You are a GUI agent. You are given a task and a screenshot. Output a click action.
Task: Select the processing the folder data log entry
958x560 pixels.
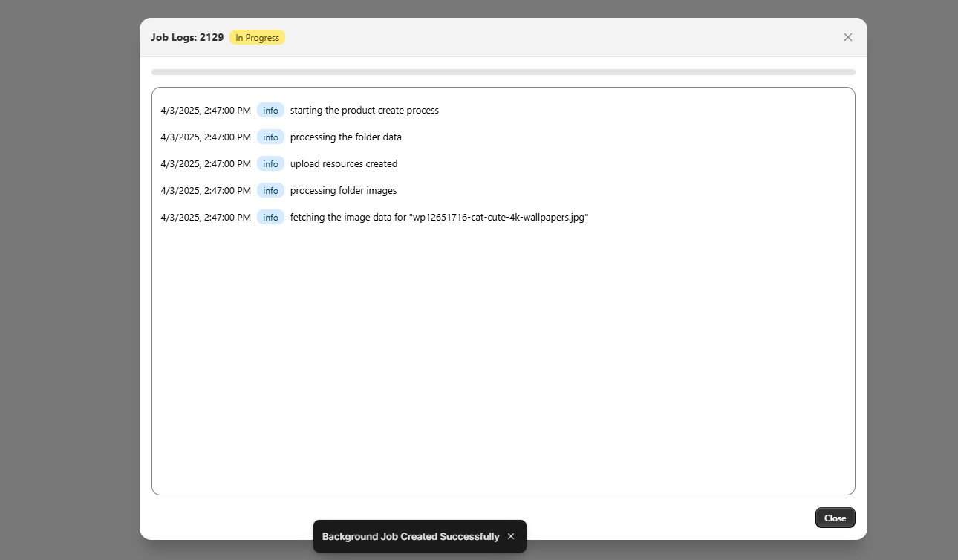tap(345, 137)
